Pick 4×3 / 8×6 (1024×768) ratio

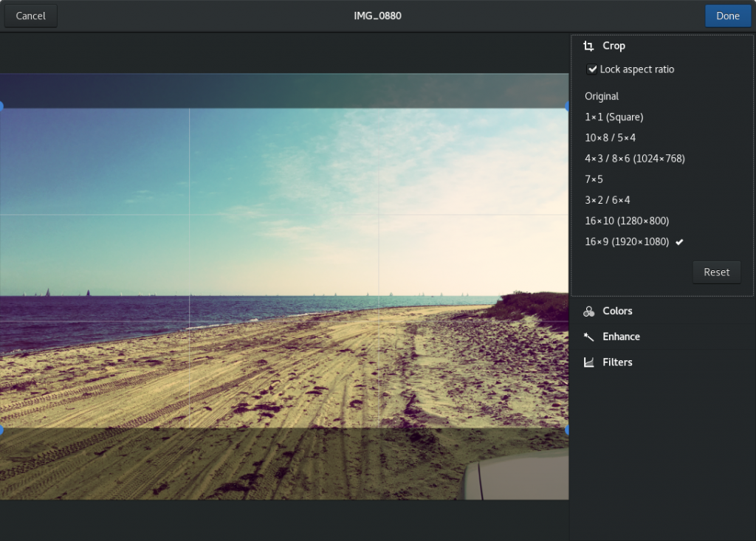(x=634, y=159)
